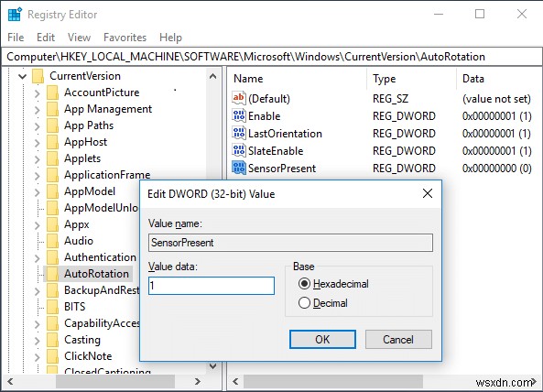Click the ClickNote folder icon
543x392 pixels.
(x=52, y=356)
